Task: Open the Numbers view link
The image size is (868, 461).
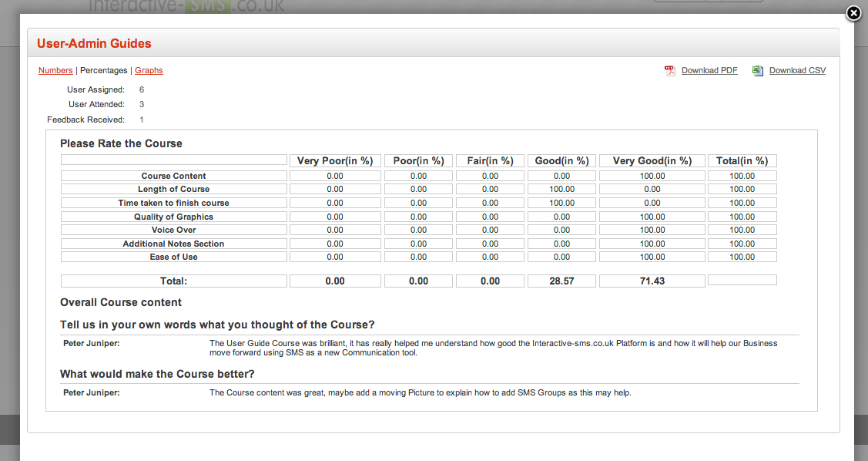Action: pos(55,70)
